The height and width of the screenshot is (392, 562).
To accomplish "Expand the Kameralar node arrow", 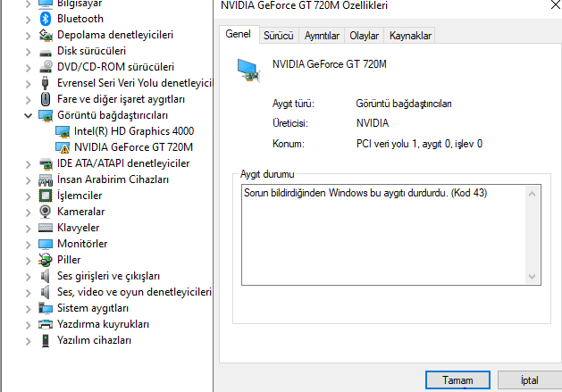I will [x=29, y=213].
